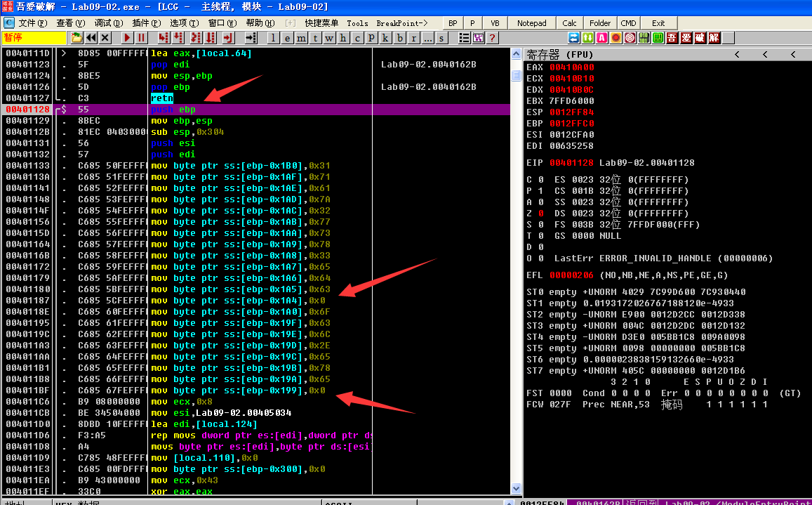Show source with the 's' button
Viewport: 812px width, 505px height.
441,38
